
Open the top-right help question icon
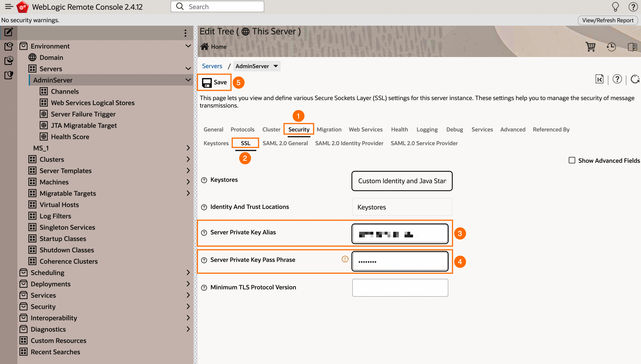[x=633, y=7]
